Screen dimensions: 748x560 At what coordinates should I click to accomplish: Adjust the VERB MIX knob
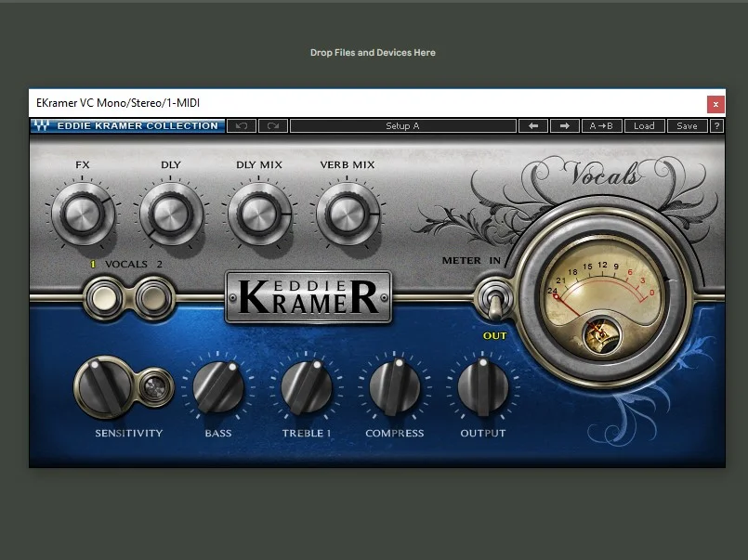(348, 214)
